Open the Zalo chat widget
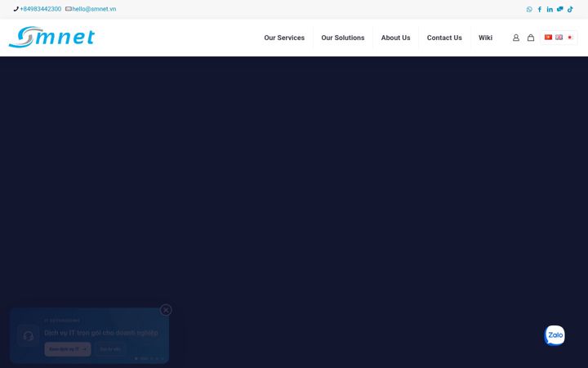 click(555, 335)
